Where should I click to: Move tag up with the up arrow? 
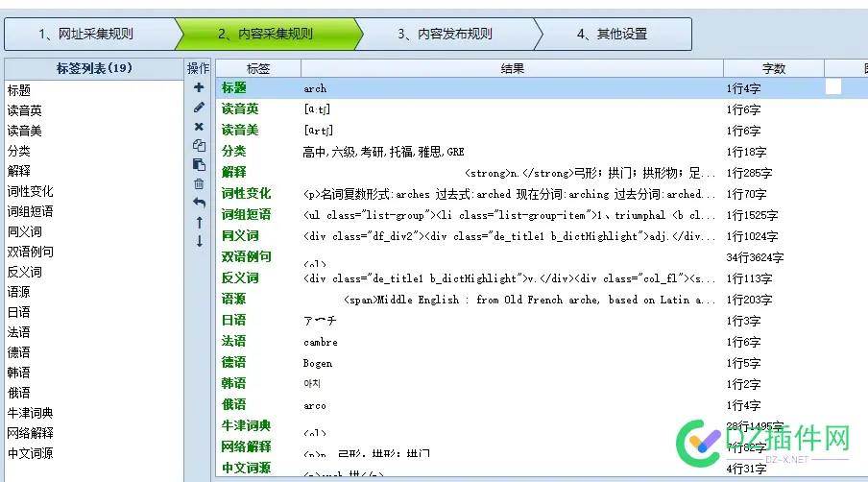(200, 223)
